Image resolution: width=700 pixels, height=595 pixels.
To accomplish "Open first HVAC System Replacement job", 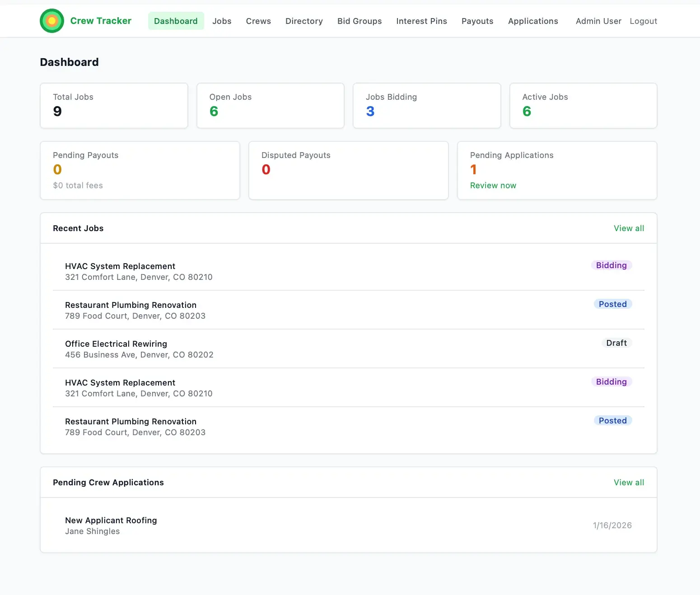I will click(x=349, y=271).
